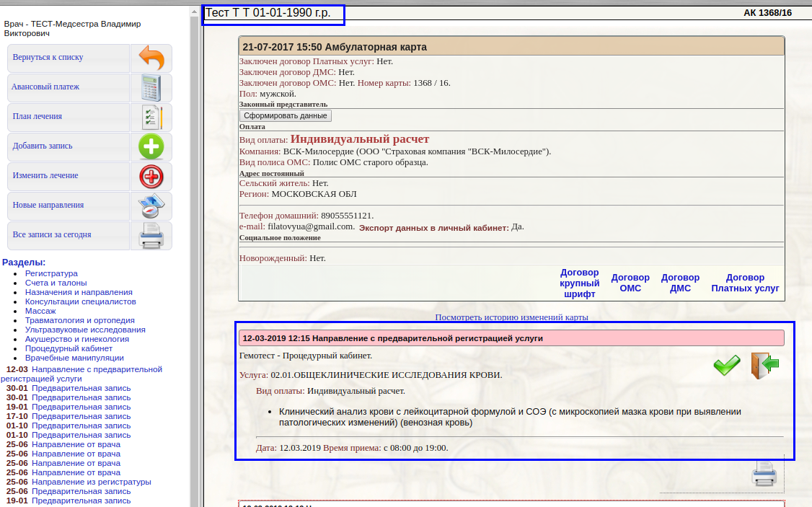Image resolution: width=812 pixels, height=507 pixels.
Task: Click the treatment plan checklist icon
Action: pos(151,117)
